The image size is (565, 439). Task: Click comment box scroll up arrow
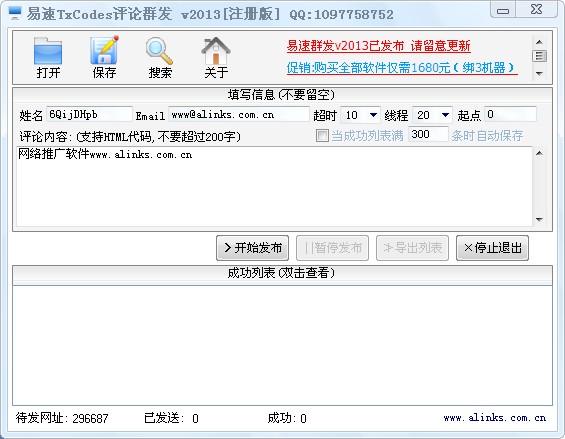coord(539,153)
